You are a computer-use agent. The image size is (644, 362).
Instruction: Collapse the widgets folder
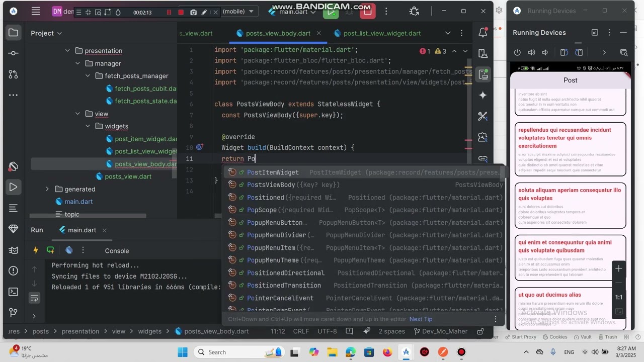[x=88, y=126]
